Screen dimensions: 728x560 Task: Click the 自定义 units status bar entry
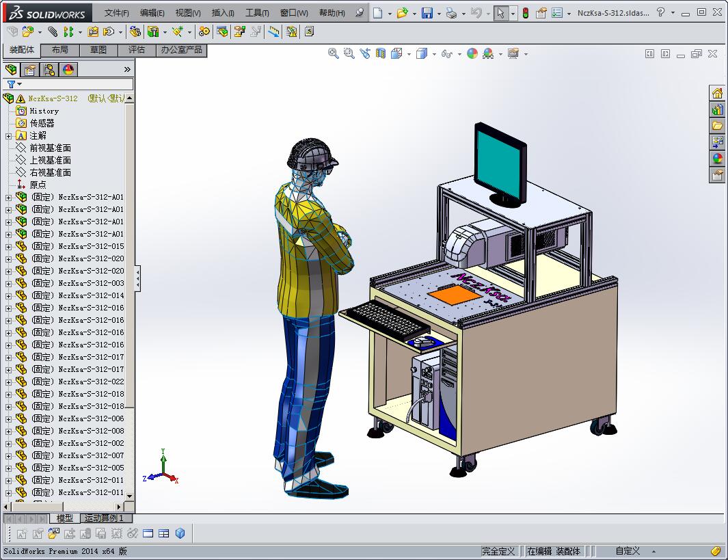628,551
